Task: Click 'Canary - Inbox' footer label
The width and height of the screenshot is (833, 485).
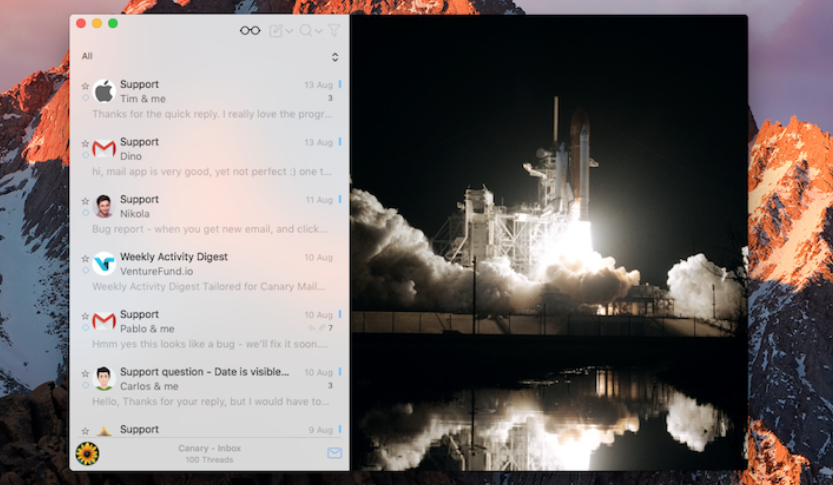Action: [x=209, y=448]
